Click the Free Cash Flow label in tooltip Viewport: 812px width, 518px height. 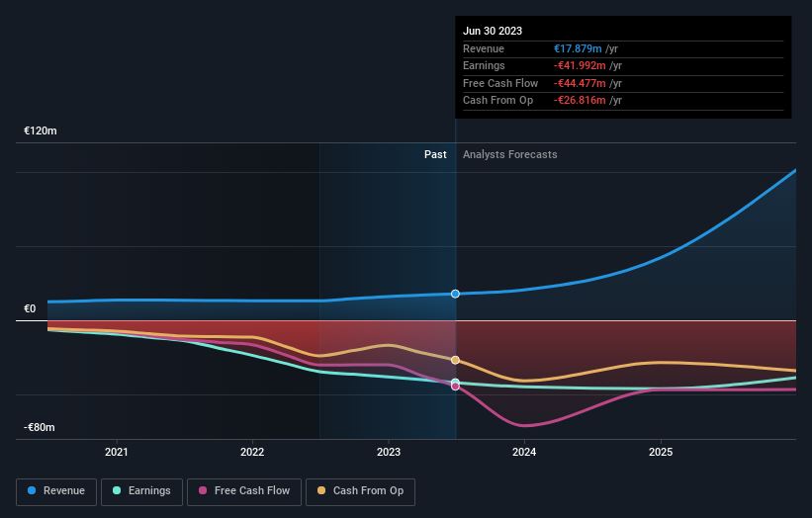click(500, 83)
